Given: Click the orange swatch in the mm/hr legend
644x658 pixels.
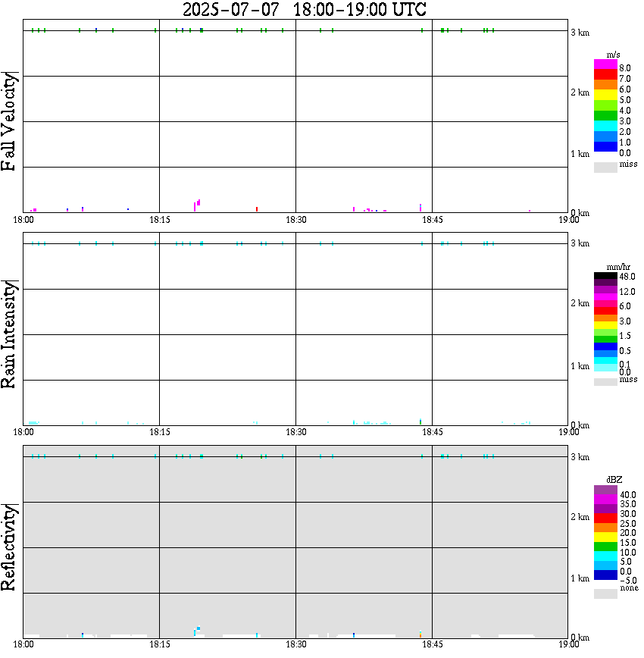Looking at the screenshot, I should (x=605, y=318).
